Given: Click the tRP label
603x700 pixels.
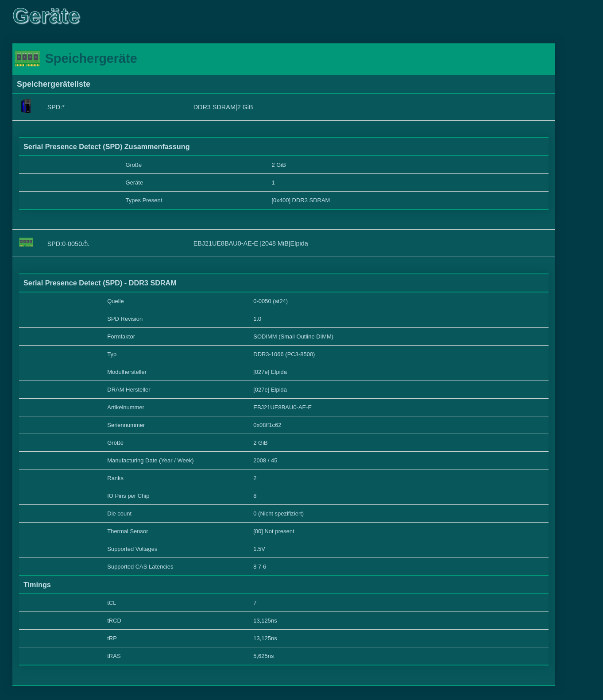Looking at the screenshot, I should [x=112, y=638].
